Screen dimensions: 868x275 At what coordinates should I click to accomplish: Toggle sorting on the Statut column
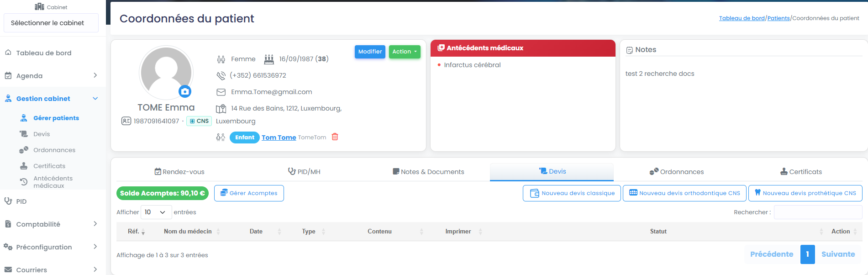click(x=658, y=232)
